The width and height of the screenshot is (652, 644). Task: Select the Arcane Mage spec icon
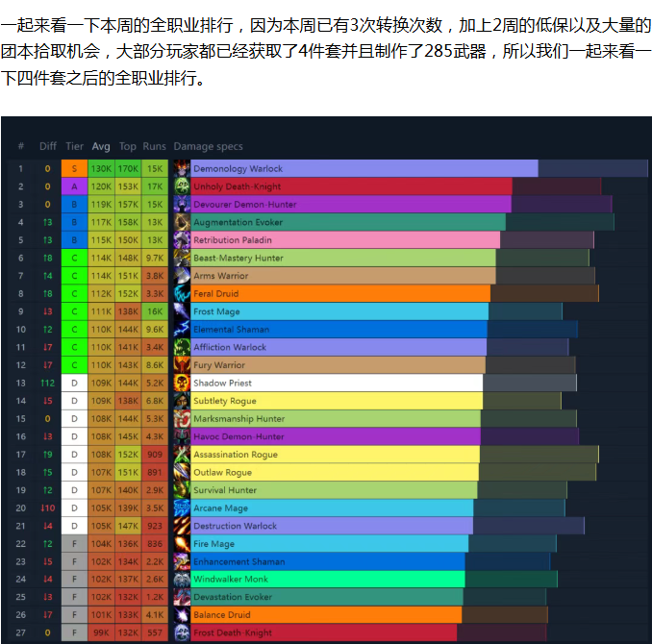pos(182,508)
